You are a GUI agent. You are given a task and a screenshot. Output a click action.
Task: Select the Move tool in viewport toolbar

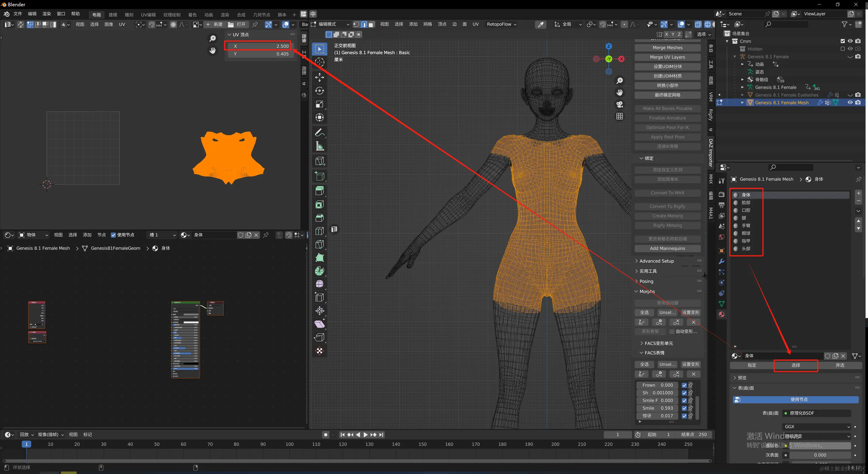319,77
